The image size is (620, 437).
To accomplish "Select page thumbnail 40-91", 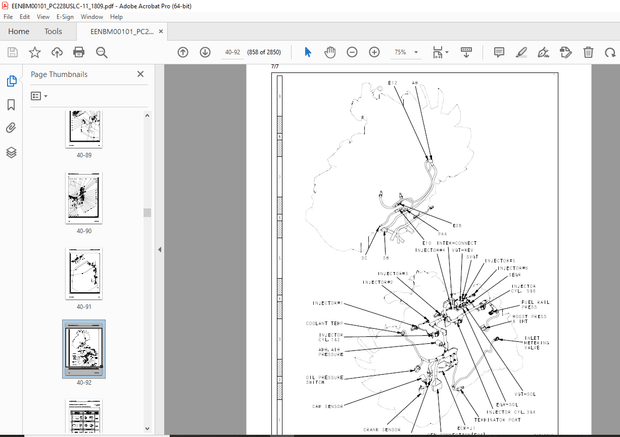I will click(x=84, y=274).
